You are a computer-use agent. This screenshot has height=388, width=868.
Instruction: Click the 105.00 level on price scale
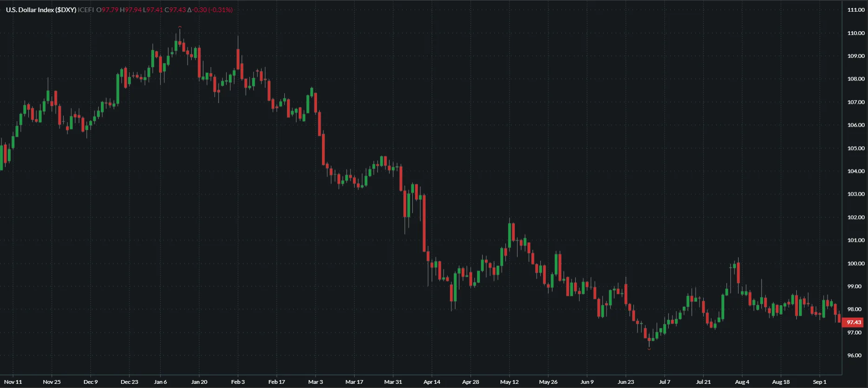[x=855, y=149]
